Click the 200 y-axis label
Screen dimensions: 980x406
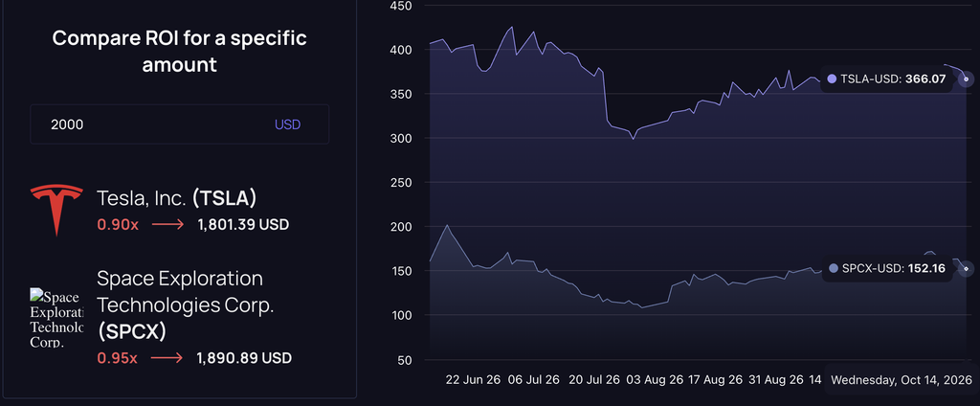(400, 227)
